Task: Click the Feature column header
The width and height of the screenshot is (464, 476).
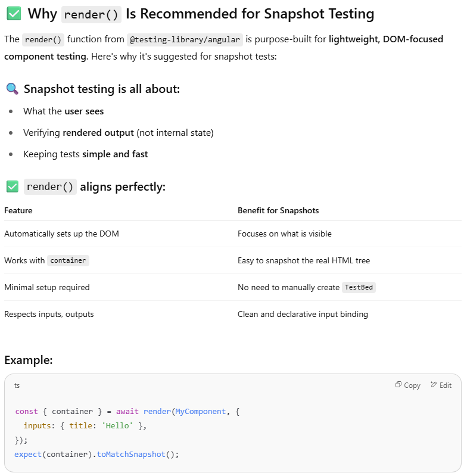Action: coord(18,210)
